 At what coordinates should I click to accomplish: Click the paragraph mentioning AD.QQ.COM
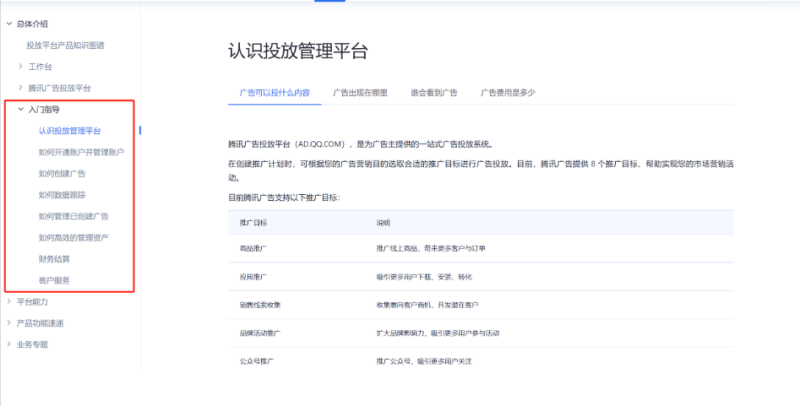pyautogui.click(x=361, y=144)
